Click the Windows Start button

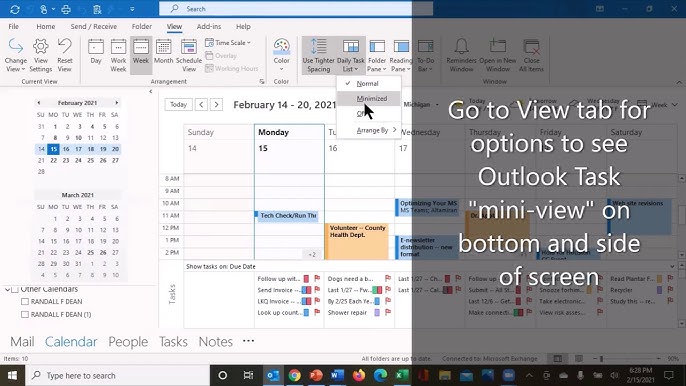point(12,375)
